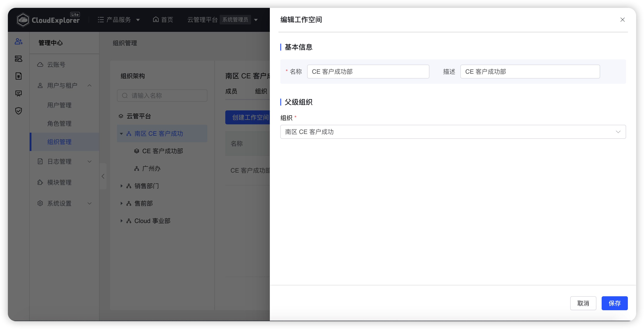Click the 描述 input field
This screenshot has width=644, height=329.
530,71
